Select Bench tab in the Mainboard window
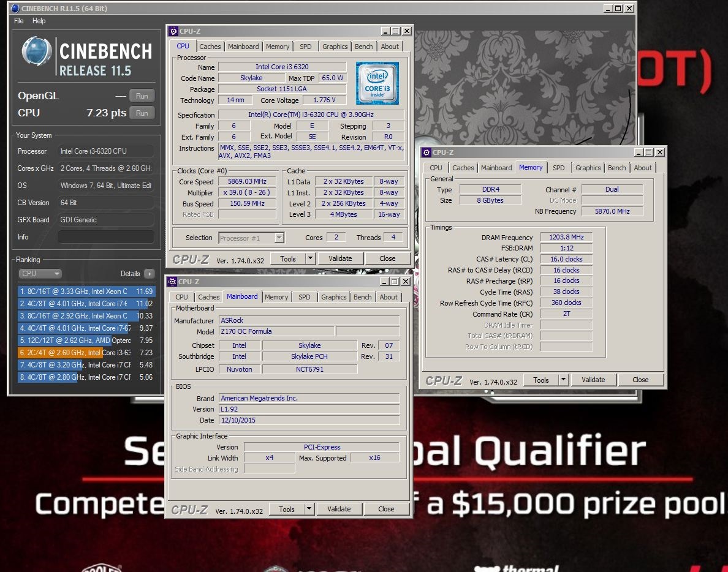The width and height of the screenshot is (728, 572). pyautogui.click(x=362, y=297)
